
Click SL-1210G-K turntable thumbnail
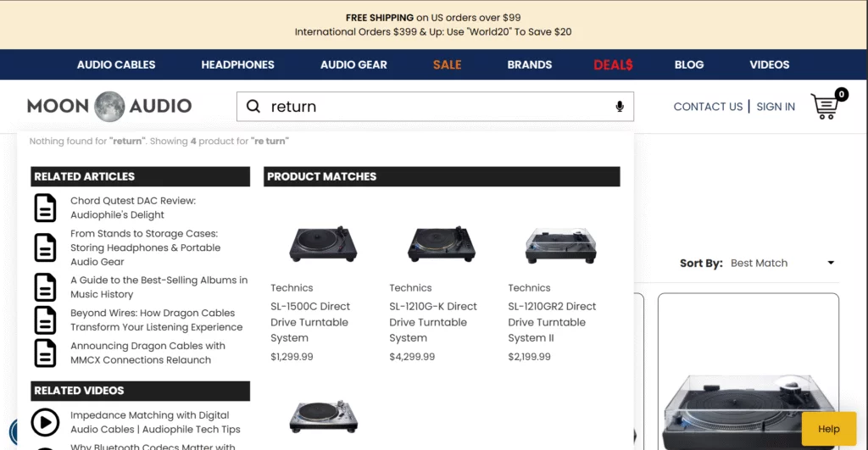(442, 243)
